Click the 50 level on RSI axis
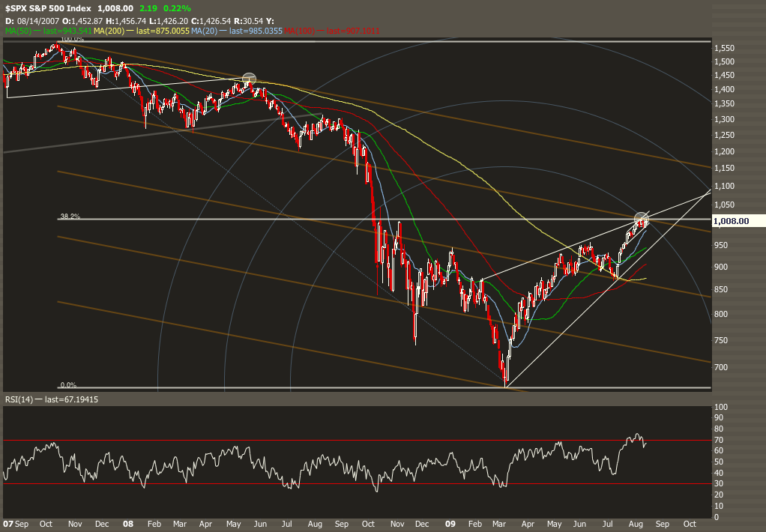This screenshot has height=532, width=766. point(719,462)
